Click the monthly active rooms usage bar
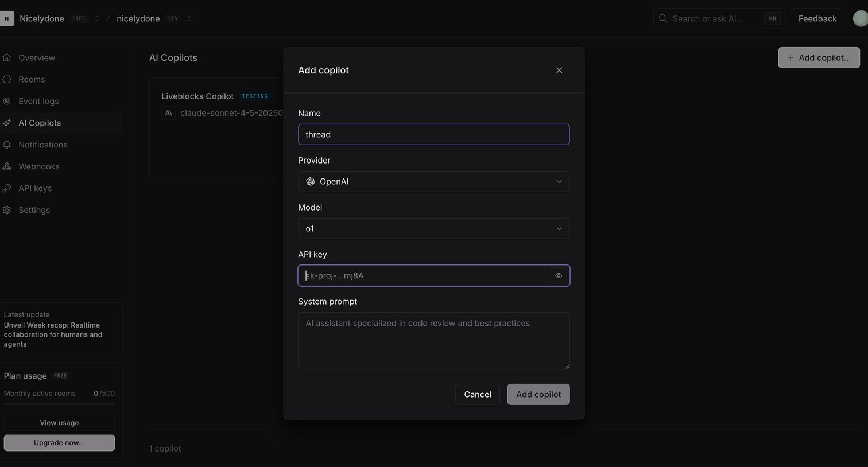The height and width of the screenshot is (467, 868). coord(59,404)
